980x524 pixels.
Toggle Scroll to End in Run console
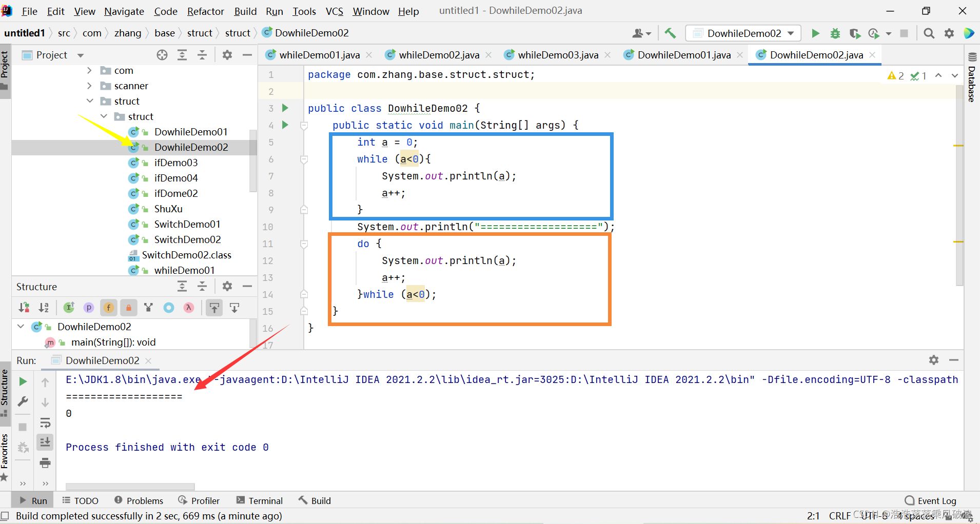45,442
